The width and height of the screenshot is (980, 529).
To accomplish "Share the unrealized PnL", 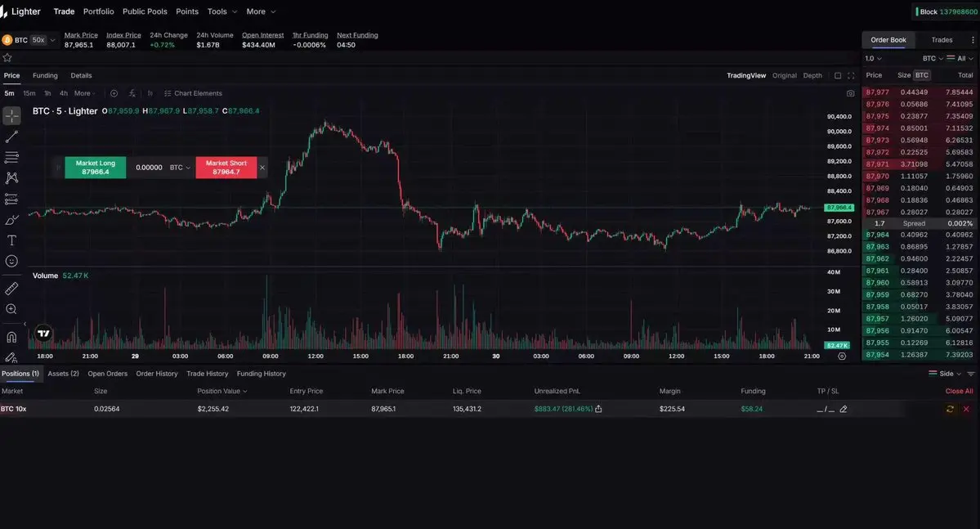I will (x=598, y=409).
